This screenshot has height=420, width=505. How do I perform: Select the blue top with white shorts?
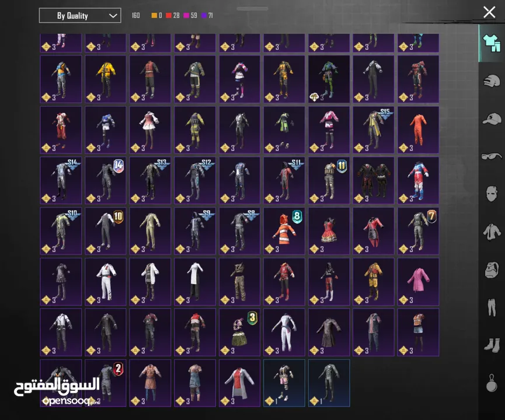pos(105,129)
